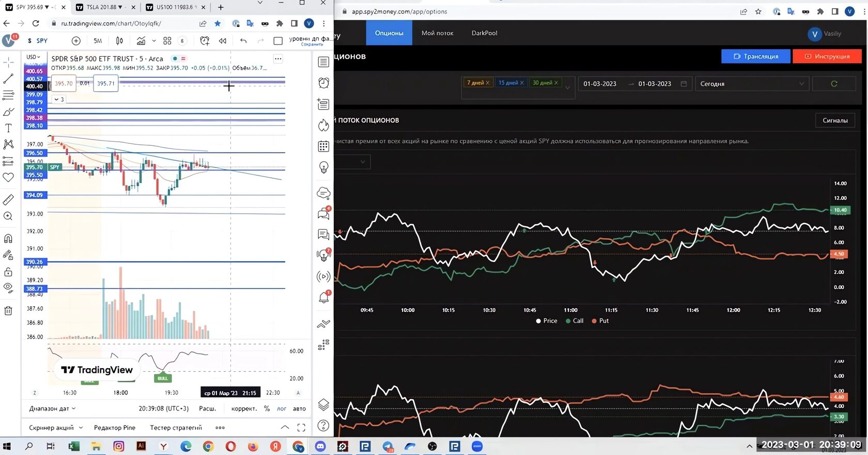Toggle magnet mode for drawings

pos(8,238)
